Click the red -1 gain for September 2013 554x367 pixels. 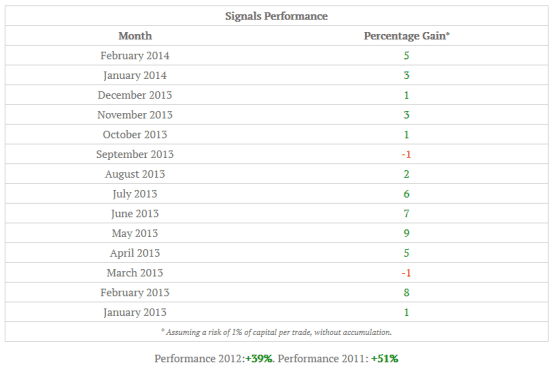406,155
